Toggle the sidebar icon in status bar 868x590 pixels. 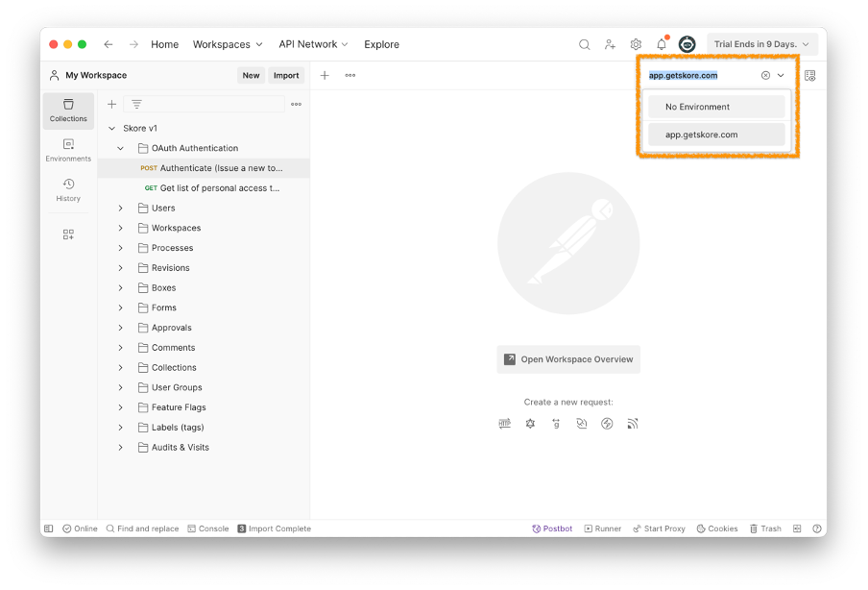49,529
